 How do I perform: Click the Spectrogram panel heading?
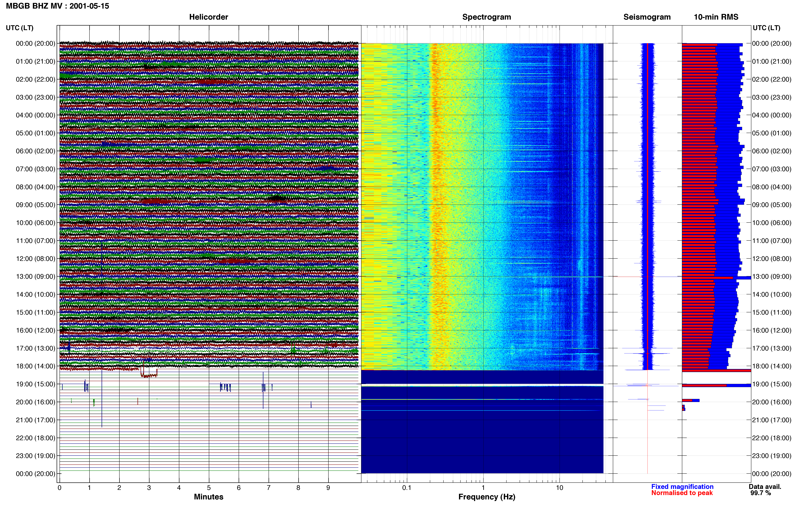(x=487, y=17)
